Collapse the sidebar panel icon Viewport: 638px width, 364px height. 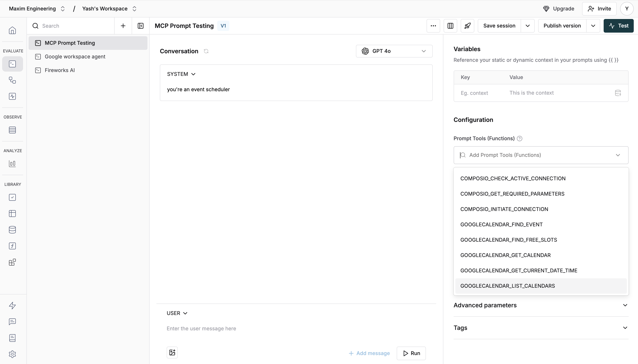point(140,26)
